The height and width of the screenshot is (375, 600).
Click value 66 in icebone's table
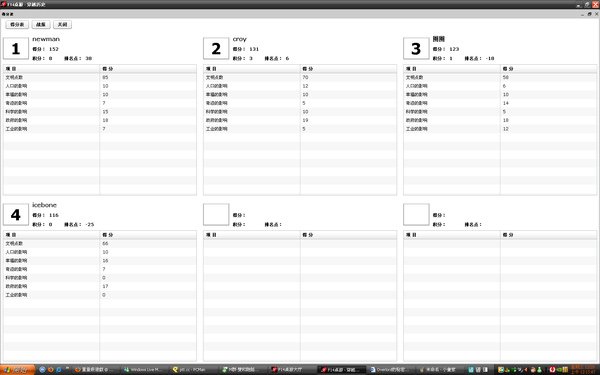pyautogui.click(x=105, y=243)
